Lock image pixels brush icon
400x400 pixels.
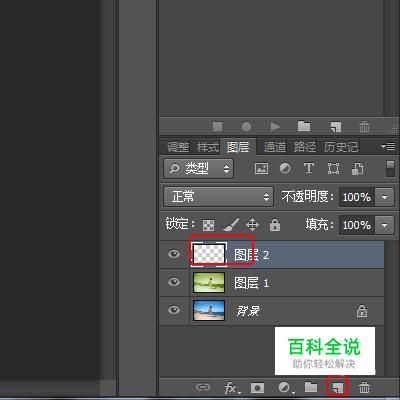(x=231, y=225)
